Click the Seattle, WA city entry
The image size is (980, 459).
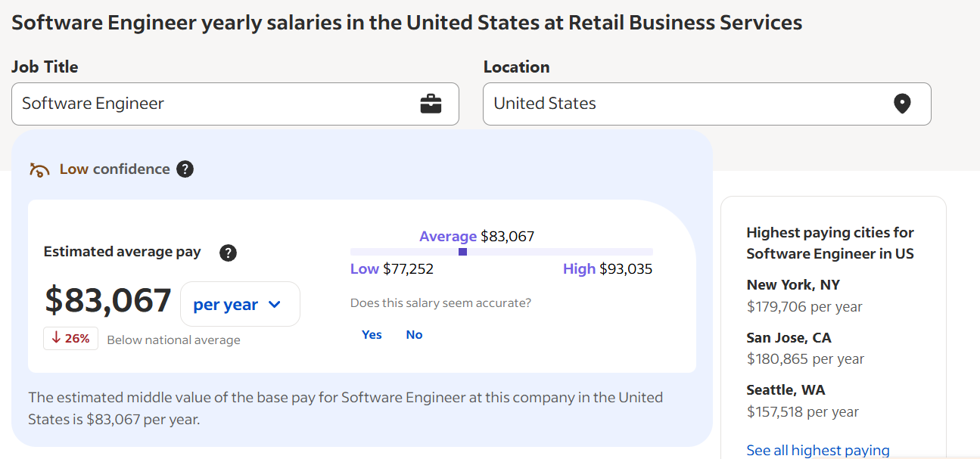(x=785, y=389)
